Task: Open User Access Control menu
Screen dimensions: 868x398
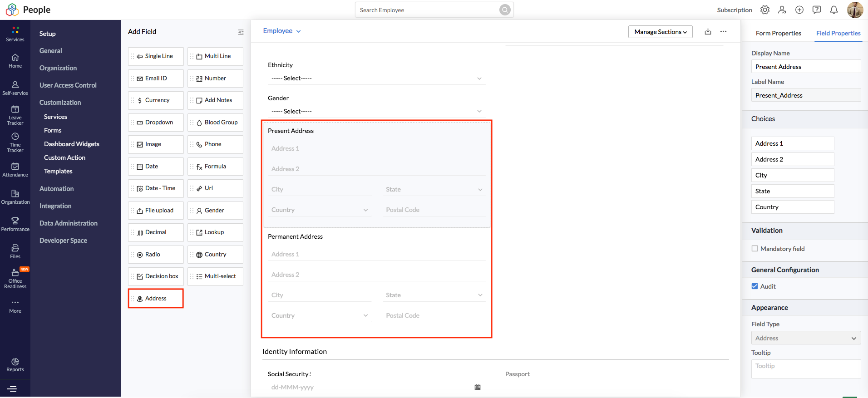Action: [x=68, y=85]
